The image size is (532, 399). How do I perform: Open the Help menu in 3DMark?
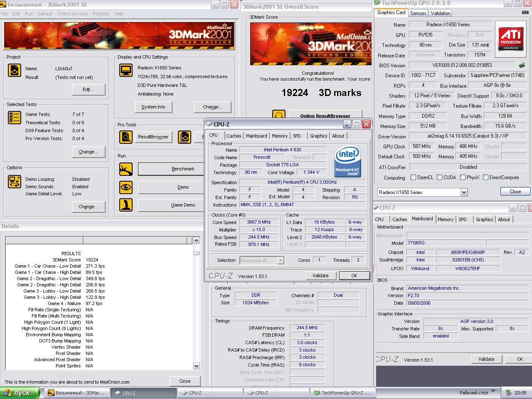pyautogui.click(x=118, y=14)
